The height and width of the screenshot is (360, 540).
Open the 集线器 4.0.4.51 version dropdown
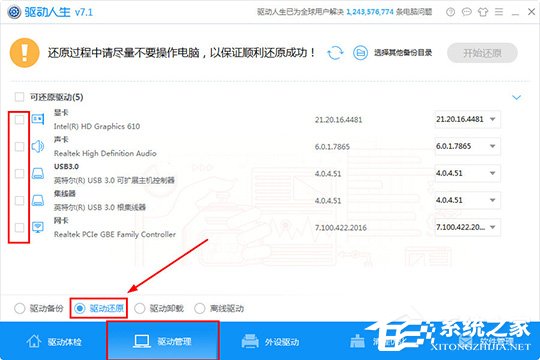(x=467, y=200)
